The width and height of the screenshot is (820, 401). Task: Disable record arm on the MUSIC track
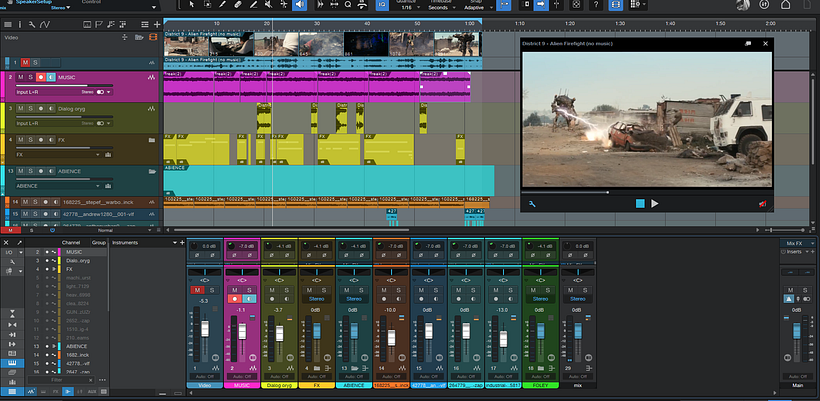(40, 77)
